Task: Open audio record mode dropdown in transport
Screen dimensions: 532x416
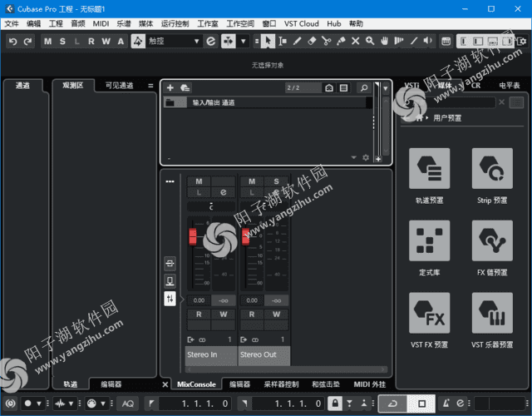Action: [x=71, y=403]
